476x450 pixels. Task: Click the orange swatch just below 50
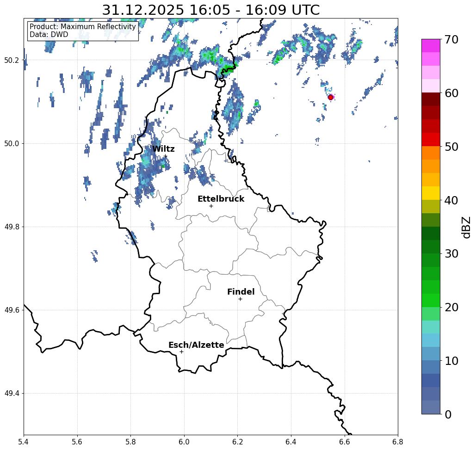click(x=431, y=153)
